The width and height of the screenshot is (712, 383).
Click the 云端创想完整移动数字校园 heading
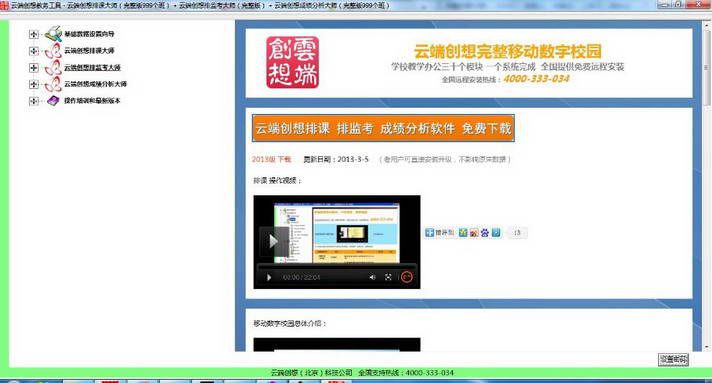pos(508,51)
